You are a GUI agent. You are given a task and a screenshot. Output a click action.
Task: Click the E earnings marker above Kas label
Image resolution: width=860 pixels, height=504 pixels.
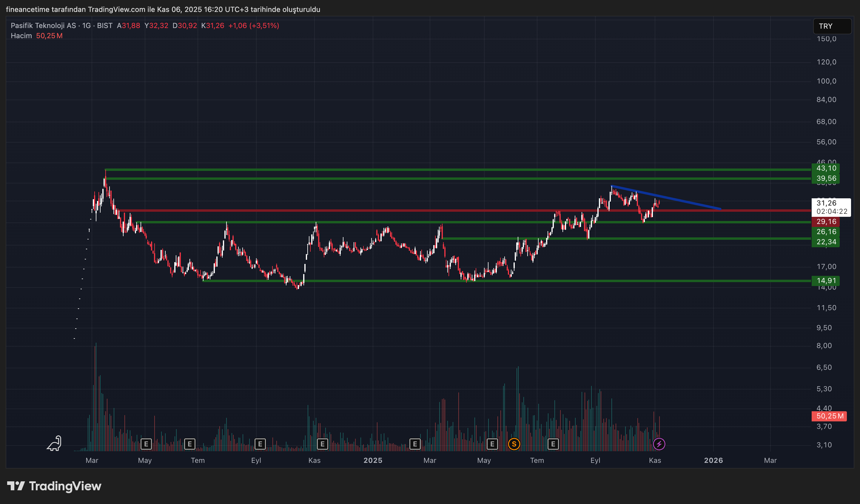(322, 444)
